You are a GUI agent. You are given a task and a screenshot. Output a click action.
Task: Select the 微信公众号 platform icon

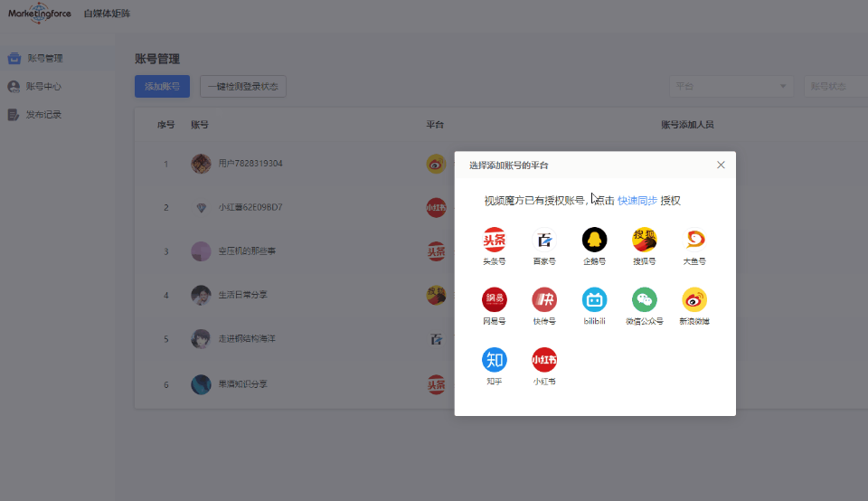pyautogui.click(x=644, y=300)
